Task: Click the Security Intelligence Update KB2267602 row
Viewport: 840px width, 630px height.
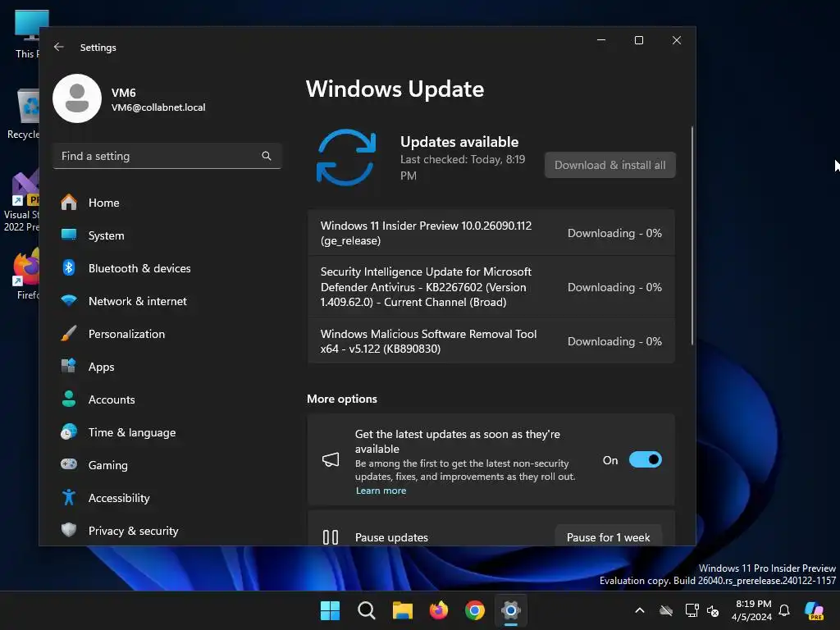Action: tap(491, 286)
